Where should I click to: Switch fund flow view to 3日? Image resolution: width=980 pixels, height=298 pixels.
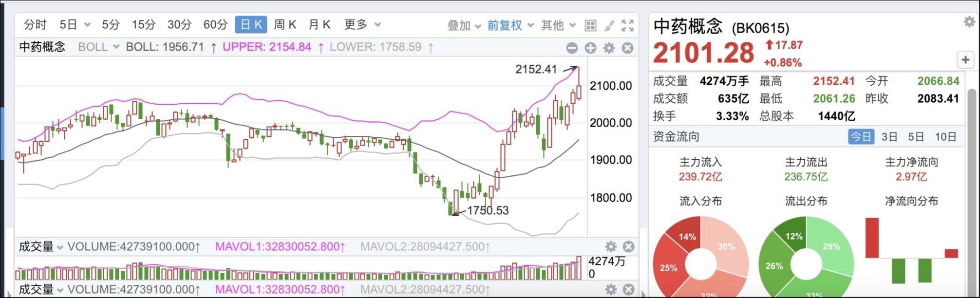coord(889,137)
